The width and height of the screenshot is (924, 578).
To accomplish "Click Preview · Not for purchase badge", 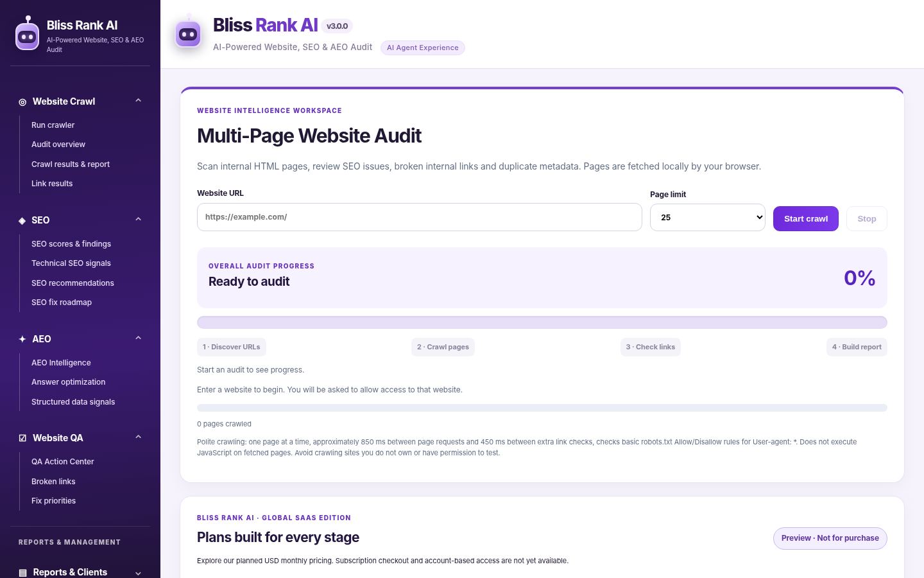I will [830, 538].
